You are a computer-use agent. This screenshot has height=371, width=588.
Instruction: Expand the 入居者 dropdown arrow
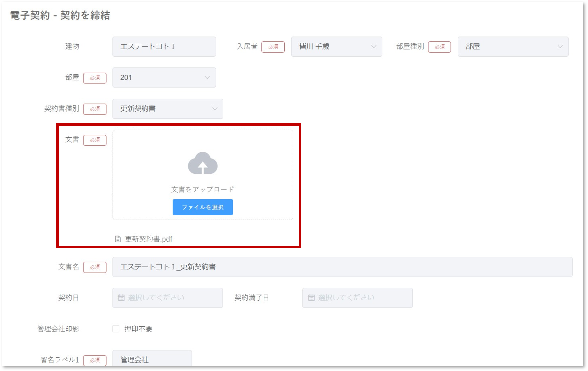point(373,47)
